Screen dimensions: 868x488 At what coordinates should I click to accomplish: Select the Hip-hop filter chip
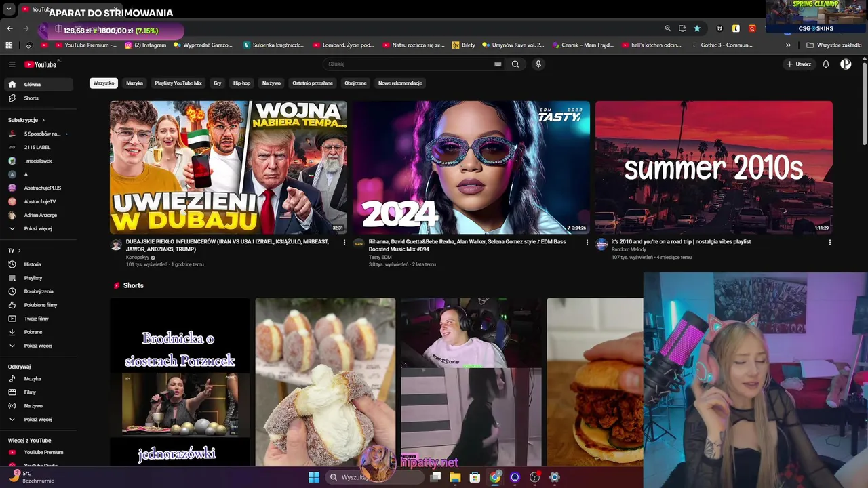click(x=241, y=83)
